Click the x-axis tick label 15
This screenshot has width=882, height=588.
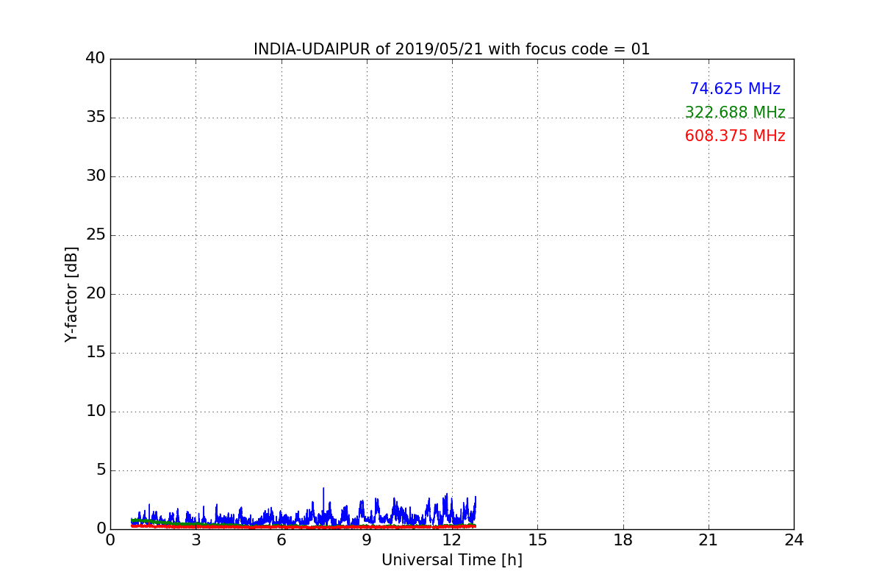click(x=537, y=540)
